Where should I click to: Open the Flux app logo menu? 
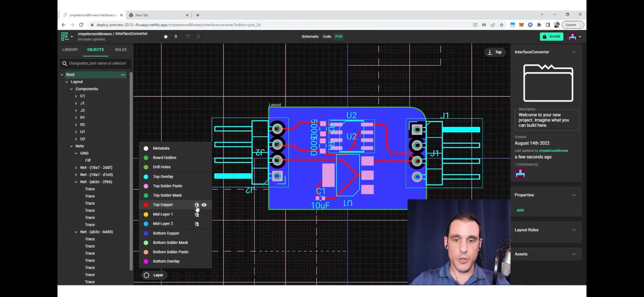[x=65, y=36]
